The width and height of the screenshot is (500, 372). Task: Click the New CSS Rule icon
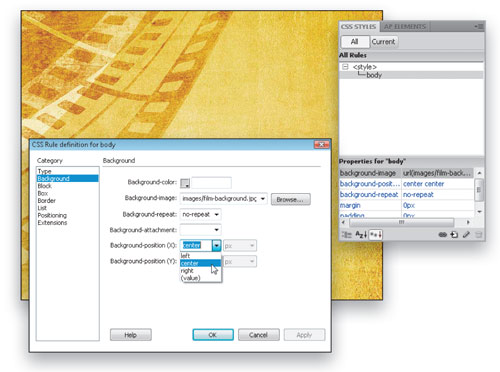tap(454, 235)
